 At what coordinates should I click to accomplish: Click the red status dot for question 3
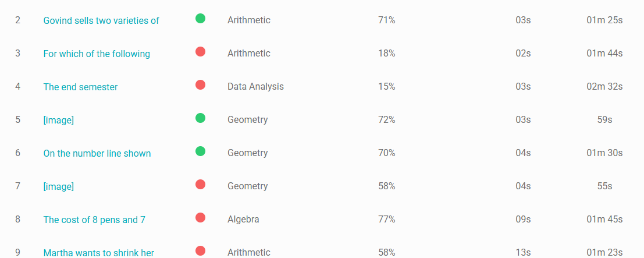coord(201,51)
